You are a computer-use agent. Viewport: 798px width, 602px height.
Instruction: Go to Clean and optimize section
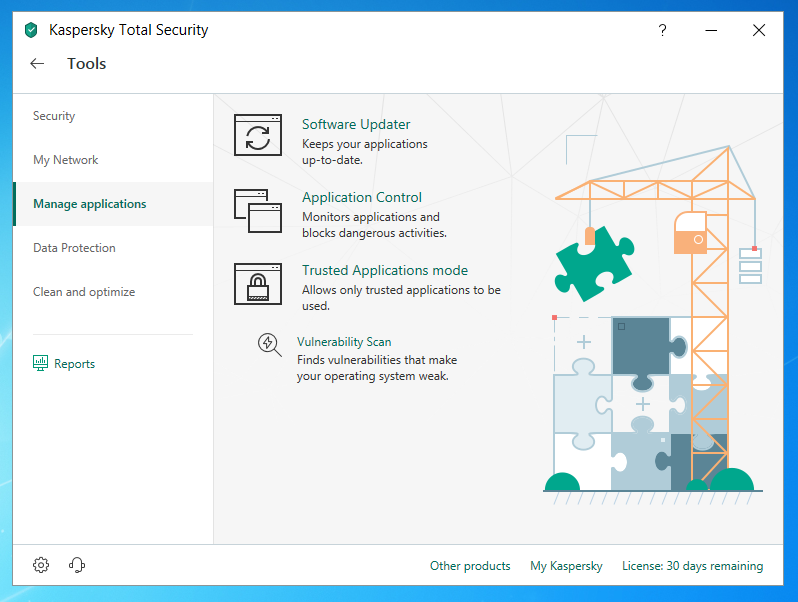[84, 292]
